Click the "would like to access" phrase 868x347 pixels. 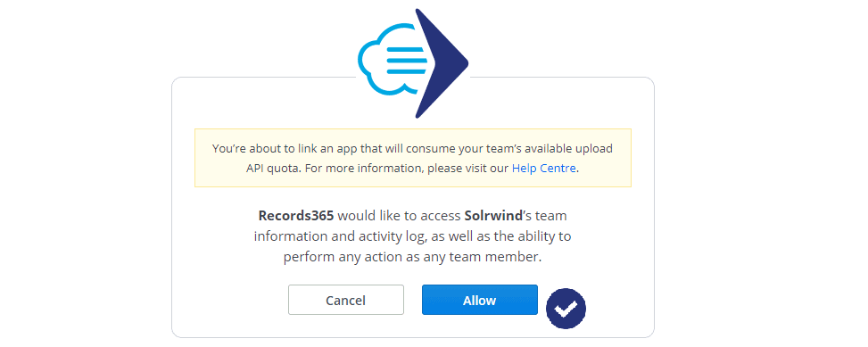click(399, 215)
